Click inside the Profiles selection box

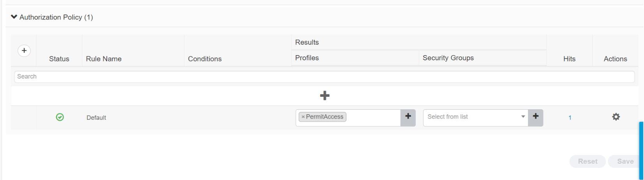[372, 117]
